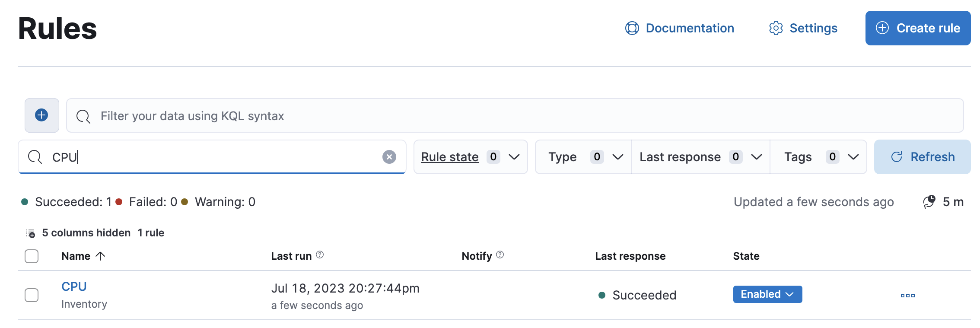980x328 pixels.
Task: Refresh the rules list
Action: [922, 157]
